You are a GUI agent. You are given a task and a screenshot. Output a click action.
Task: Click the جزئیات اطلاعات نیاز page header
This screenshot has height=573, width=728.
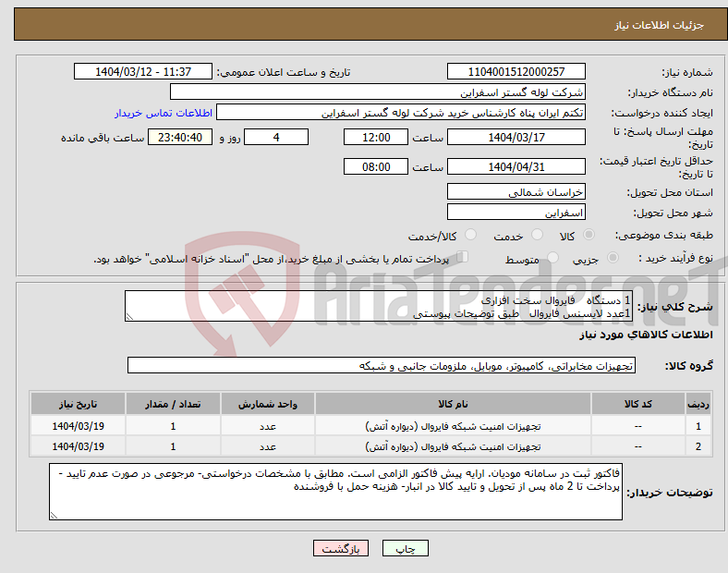pos(660,25)
